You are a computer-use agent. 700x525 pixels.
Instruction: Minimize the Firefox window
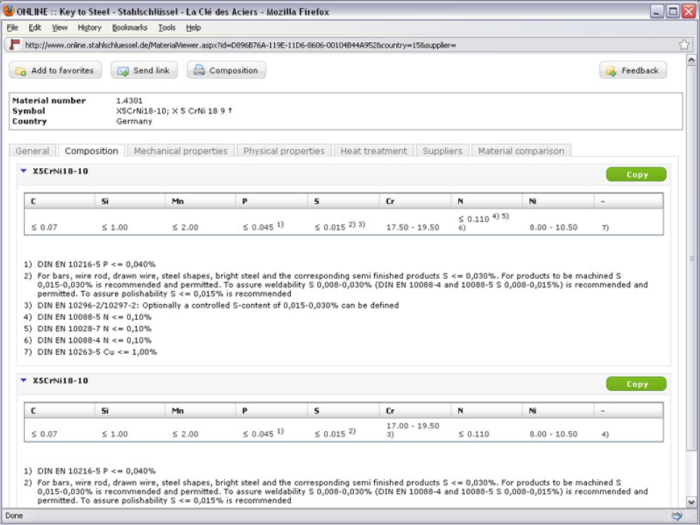click(656, 11)
